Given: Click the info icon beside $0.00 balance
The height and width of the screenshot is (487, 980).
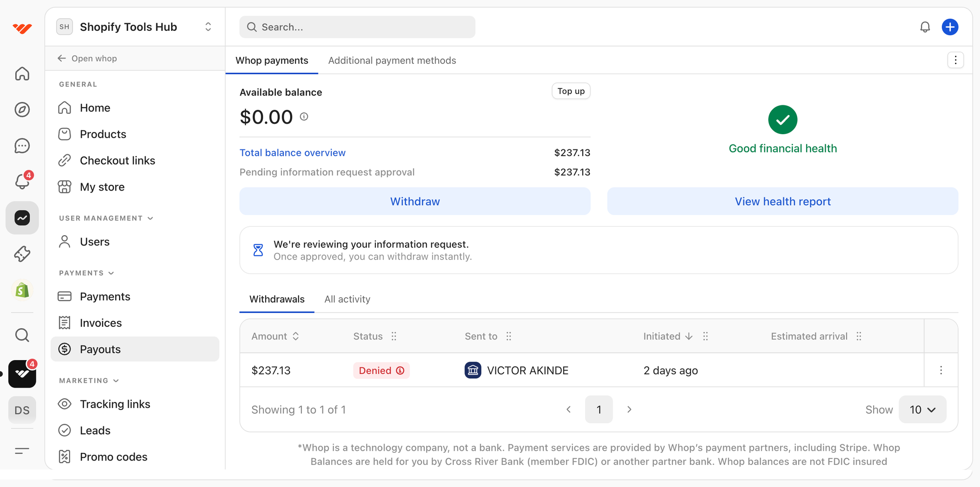Looking at the screenshot, I should [x=304, y=117].
